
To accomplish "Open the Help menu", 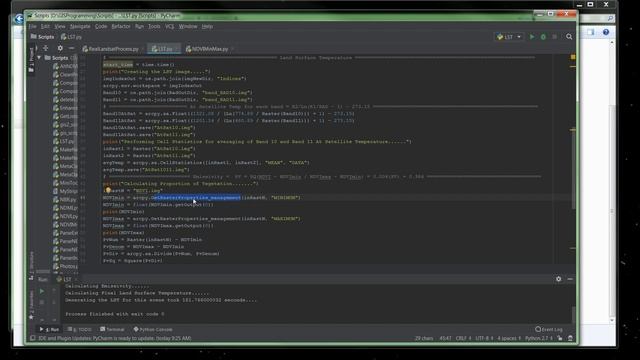I will (207, 27).
